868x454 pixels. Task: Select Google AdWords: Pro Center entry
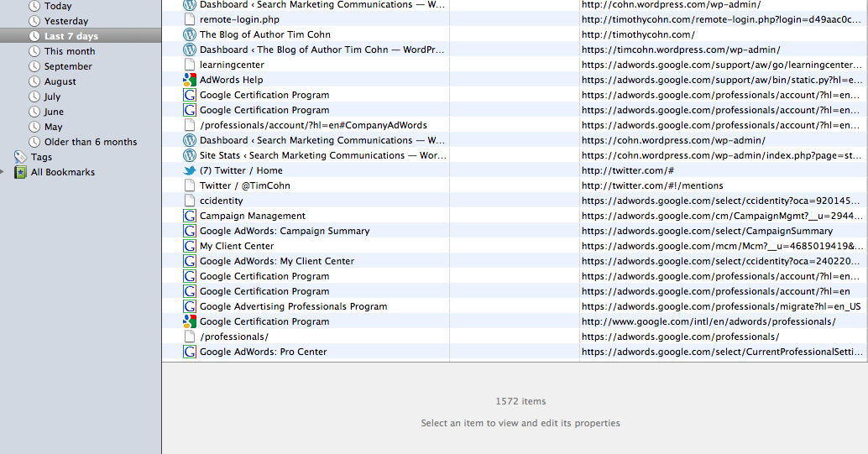(263, 352)
